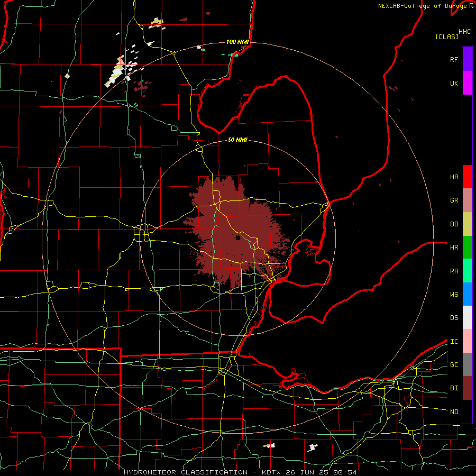This screenshot has height=476, width=476.
Task: Click the RA legend label
Action: coord(454,271)
